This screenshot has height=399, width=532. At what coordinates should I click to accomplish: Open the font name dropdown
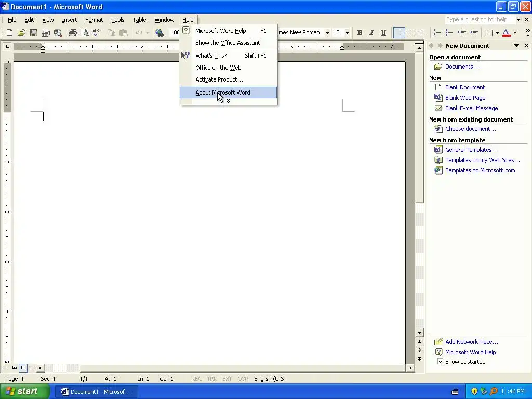coord(327,33)
